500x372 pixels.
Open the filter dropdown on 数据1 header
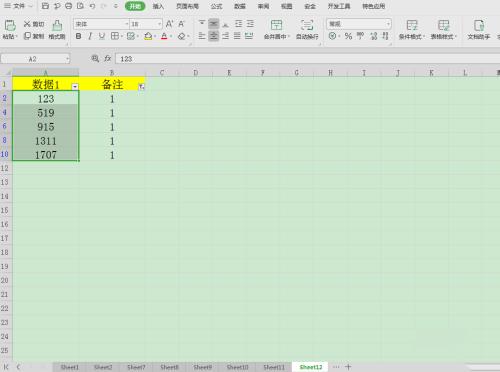click(x=75, y=87)
